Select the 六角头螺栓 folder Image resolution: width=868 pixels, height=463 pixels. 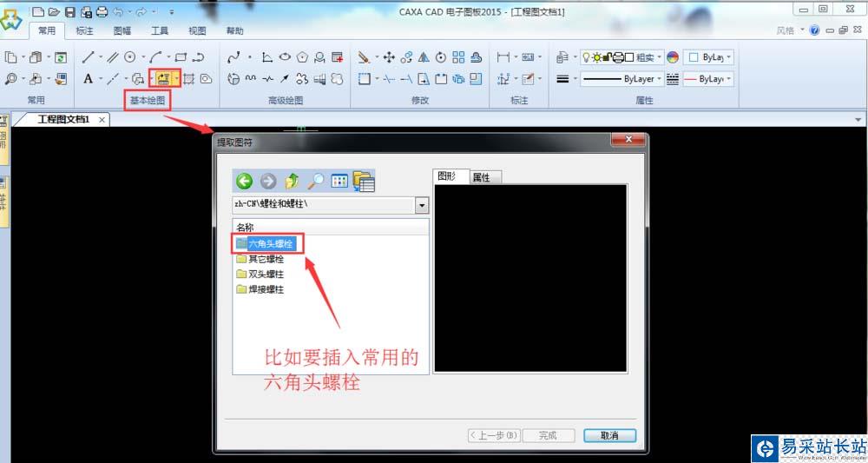pyautogui.click(x=266, y=244)
